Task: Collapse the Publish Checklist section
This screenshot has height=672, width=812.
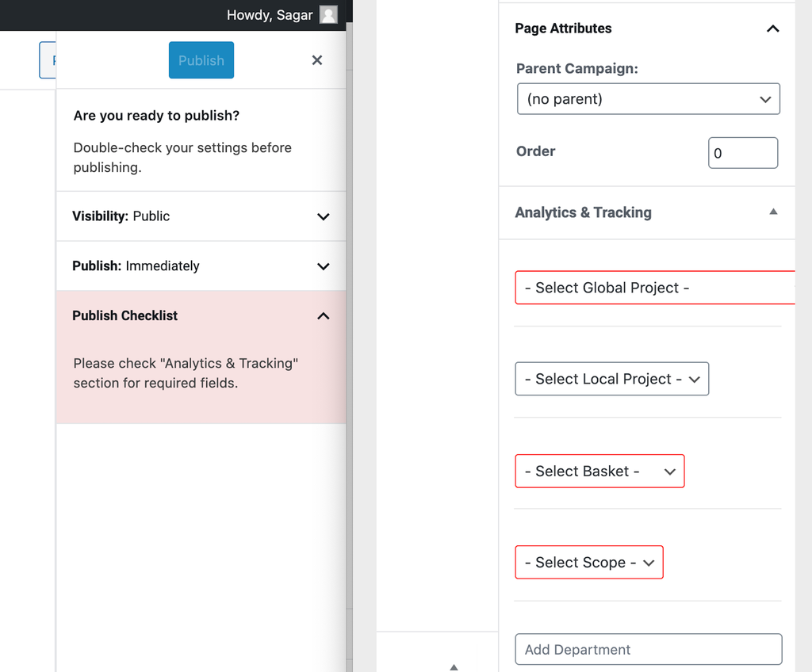Action: [x=201, y=316]
